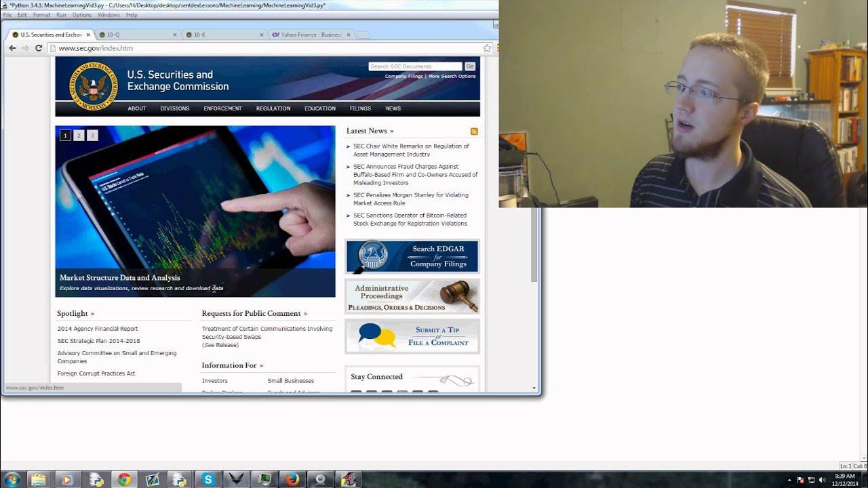This screenshot has width=868, height=488.
Task: Open Bitcoin-Related Stock Exchange sanctions link
Action: point(410,220)
